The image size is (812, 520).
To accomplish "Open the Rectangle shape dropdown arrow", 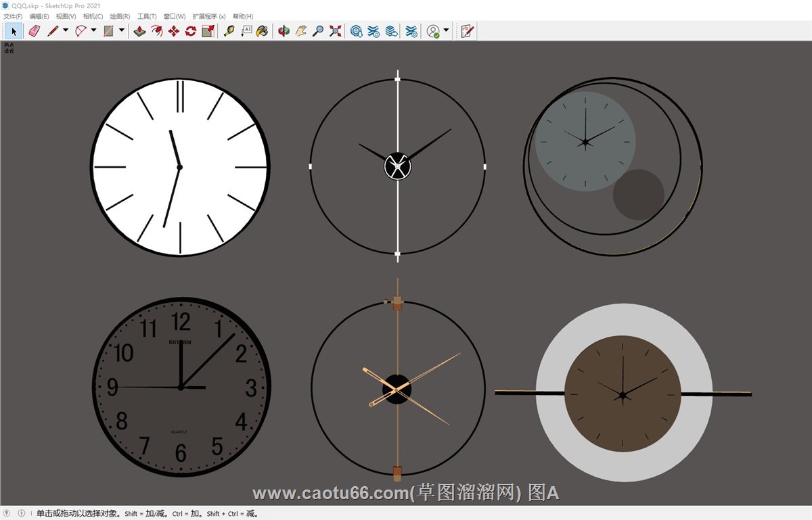I will [x=122, y=30].
